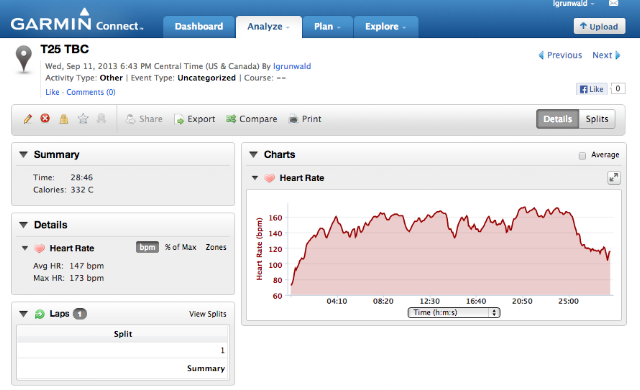
Task: Open the View Splits link
Action: coord(207,314)
